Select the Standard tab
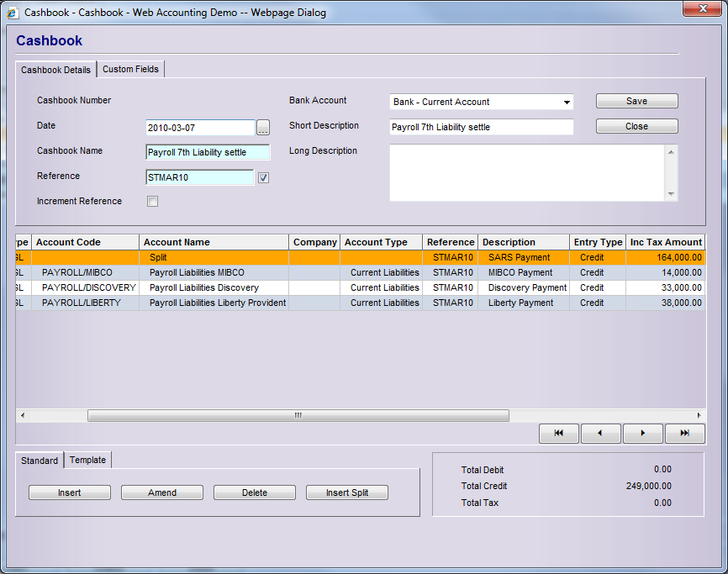Image resolution: width=728 pixels, height=574 pixels. point(40,461)
